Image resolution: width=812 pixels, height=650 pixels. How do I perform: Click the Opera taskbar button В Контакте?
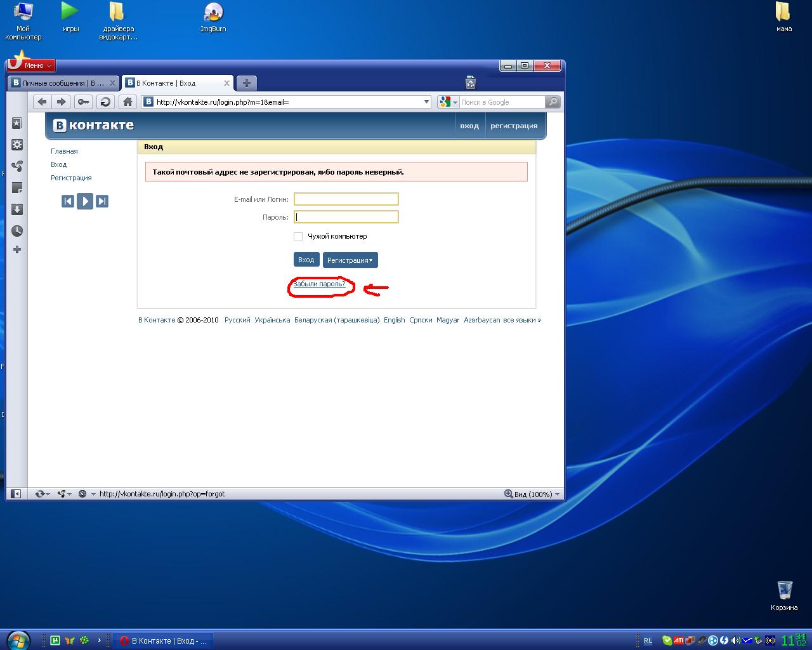tap(164, 640)
